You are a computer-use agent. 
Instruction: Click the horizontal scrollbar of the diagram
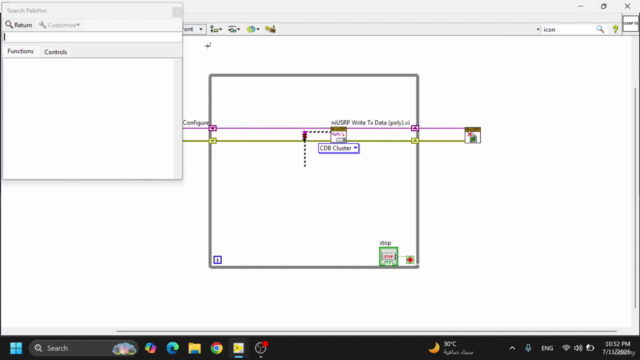tap(367, 331)
